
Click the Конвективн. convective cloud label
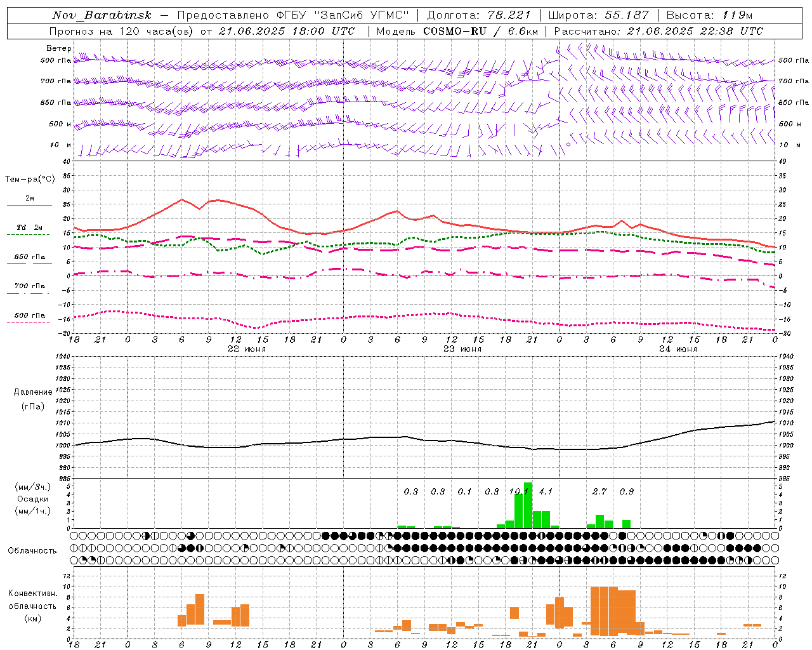33,594
